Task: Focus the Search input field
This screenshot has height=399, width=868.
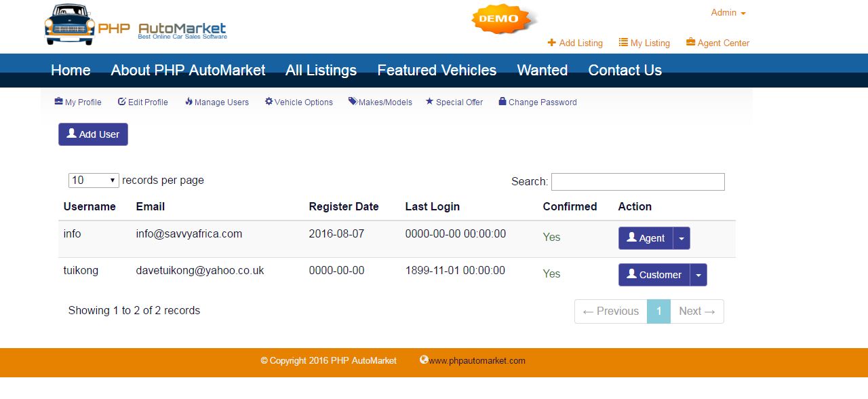Action: point(637,182)
